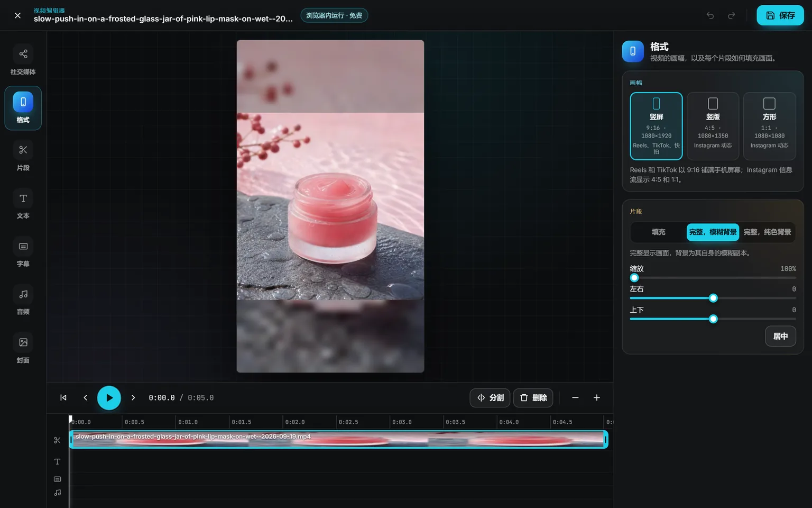Choose the 竖屏 9:16 aspect ratio

pos(656,126)
